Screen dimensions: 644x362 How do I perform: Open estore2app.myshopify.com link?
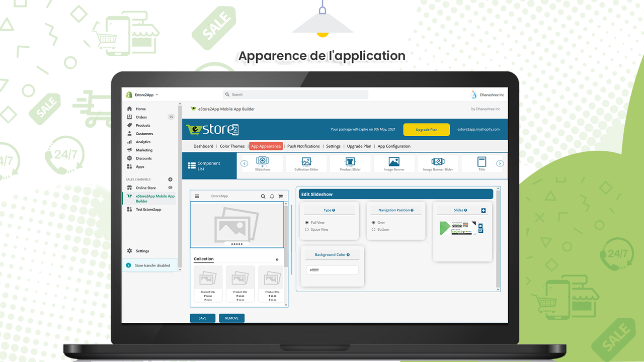click(x=478, y=130)
